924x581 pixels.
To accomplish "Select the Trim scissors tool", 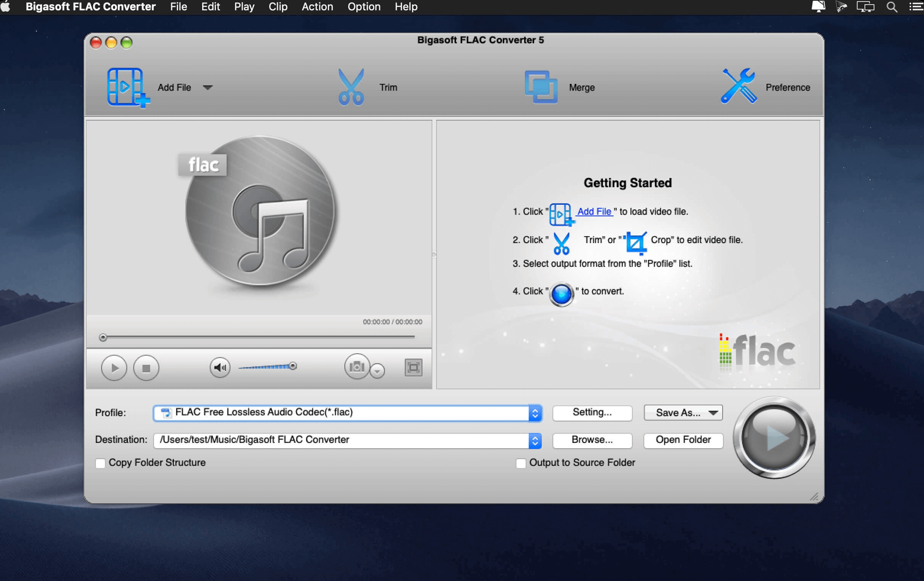I will coord(351,87).
